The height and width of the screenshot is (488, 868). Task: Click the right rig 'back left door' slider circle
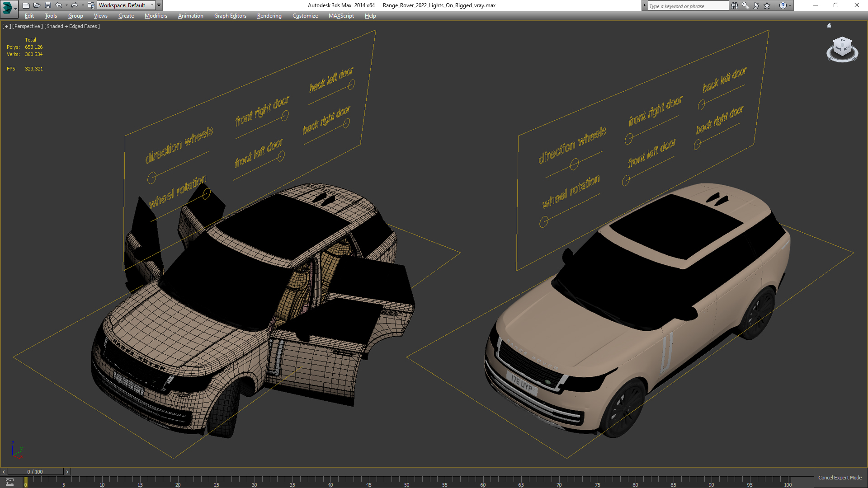[x=701, y=105]
